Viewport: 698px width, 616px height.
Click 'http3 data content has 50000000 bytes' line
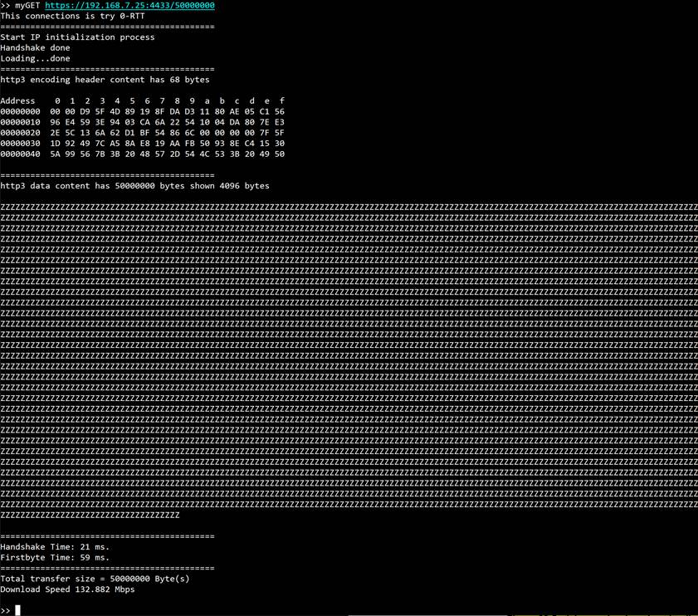click(x=135, y=186)
